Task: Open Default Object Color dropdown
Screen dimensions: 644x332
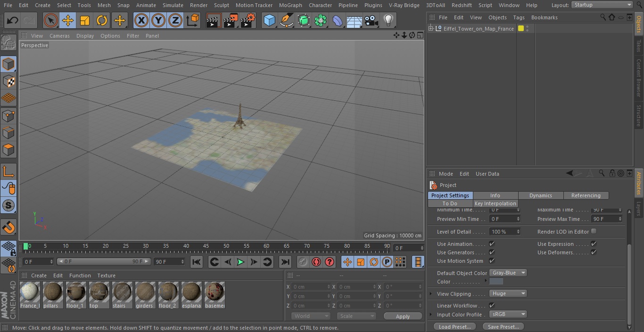Action: point(508,273)
